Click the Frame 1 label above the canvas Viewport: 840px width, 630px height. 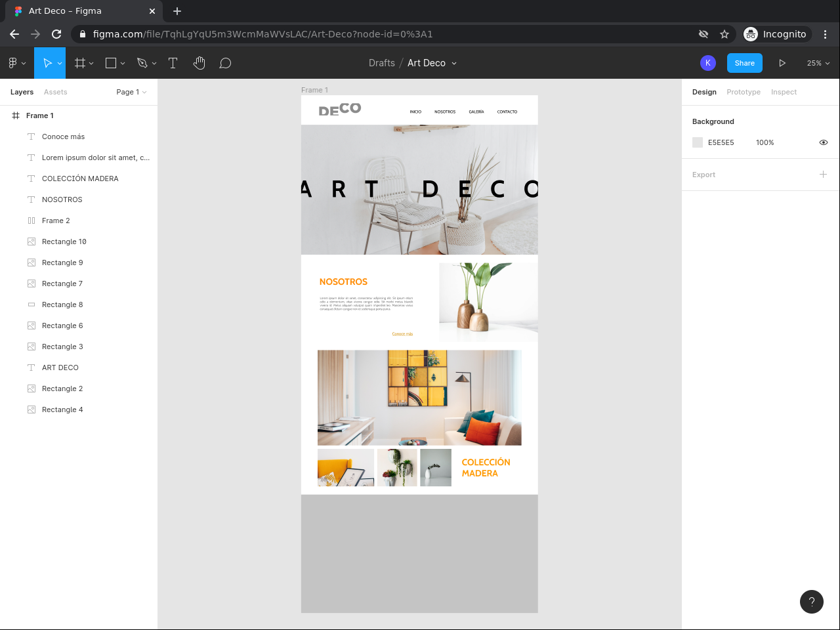314,90
